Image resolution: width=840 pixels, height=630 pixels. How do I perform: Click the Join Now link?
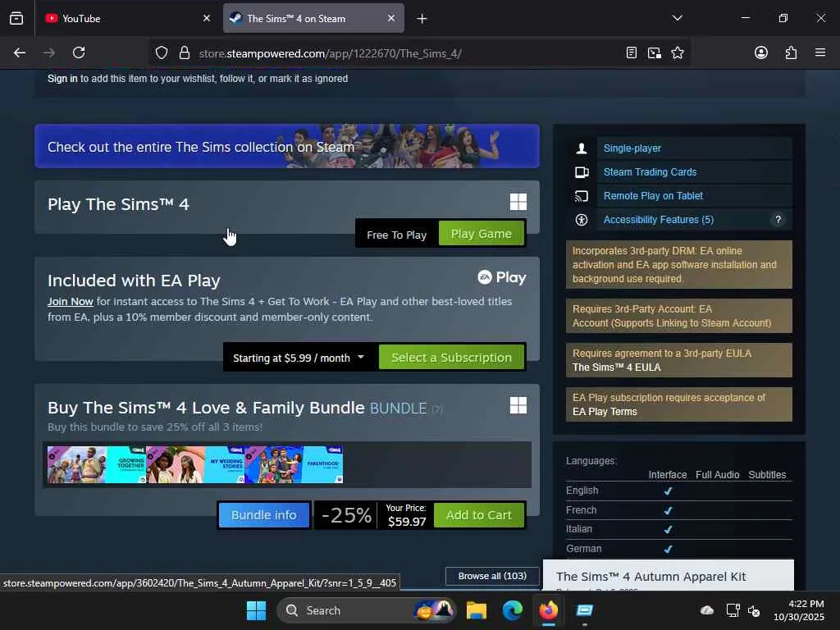[71, 302]
